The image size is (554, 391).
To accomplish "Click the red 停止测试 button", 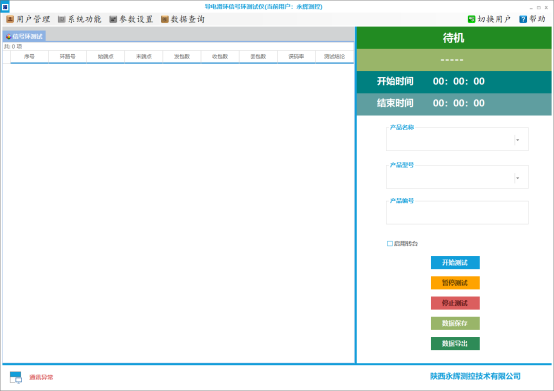I will (x=455, y=303).
